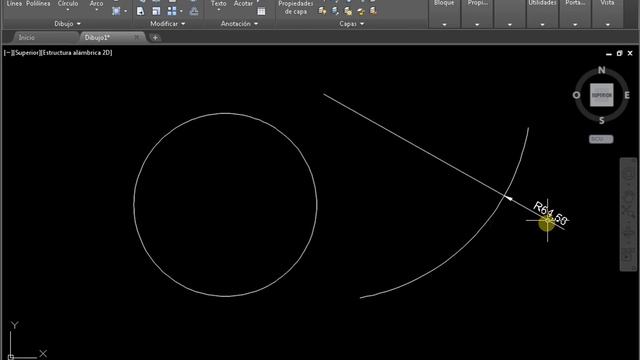Select the Línea draw tool
The image size is (640, 360).
14,4
